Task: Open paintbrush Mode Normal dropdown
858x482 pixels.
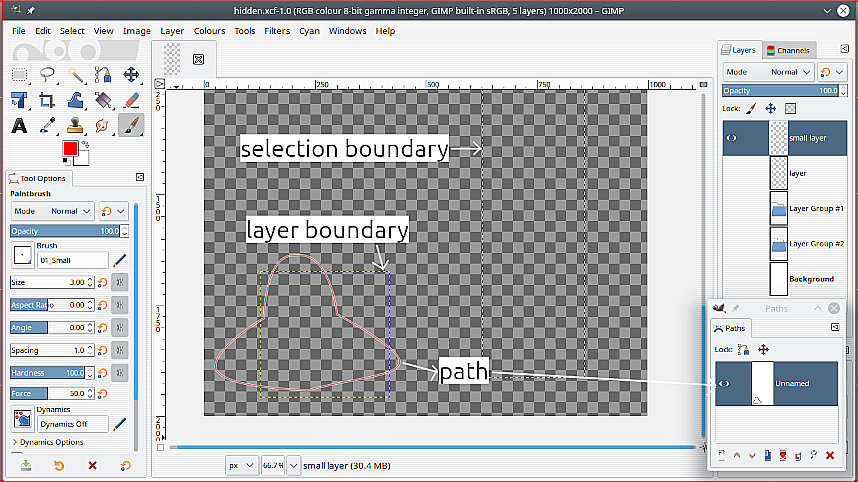Action: coord(53,211)
